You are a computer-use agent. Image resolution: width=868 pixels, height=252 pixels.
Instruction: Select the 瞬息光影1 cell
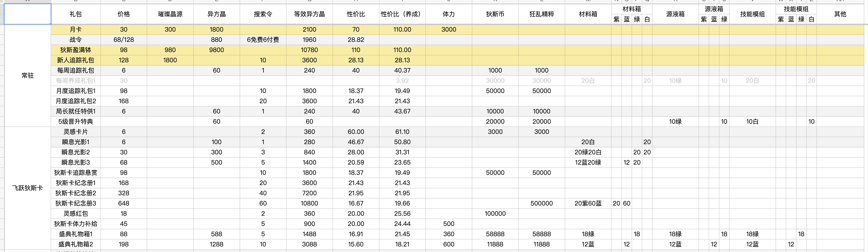click(75, 142)
